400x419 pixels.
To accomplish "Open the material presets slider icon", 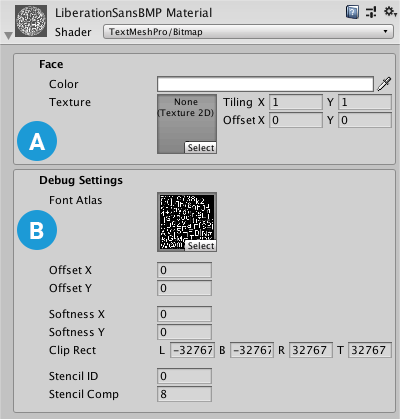I will click(371, 12).
